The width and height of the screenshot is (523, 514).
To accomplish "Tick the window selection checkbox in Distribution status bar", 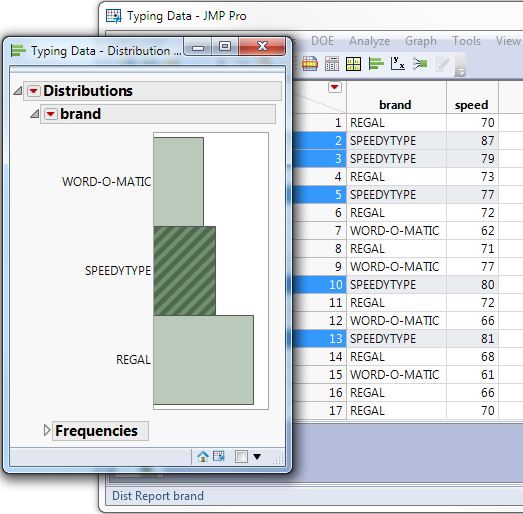I will 241,457.
